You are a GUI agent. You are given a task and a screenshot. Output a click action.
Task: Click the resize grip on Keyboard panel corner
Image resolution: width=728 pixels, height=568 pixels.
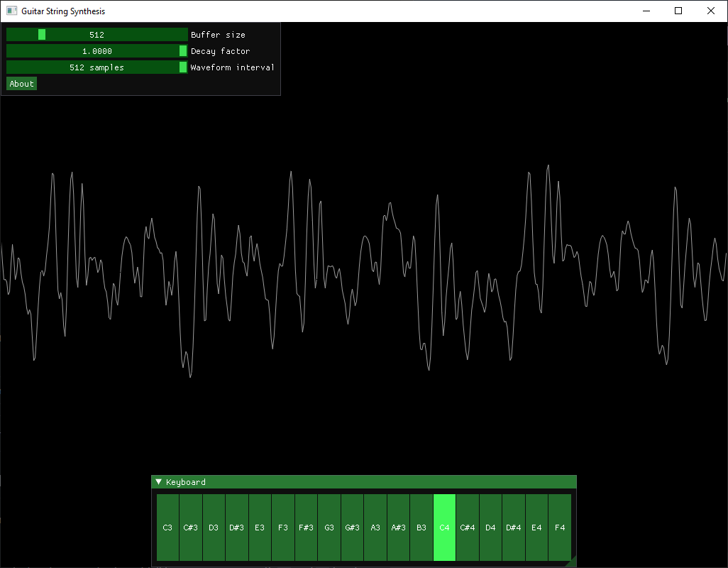pyautogui.click(x=573, y=562)
